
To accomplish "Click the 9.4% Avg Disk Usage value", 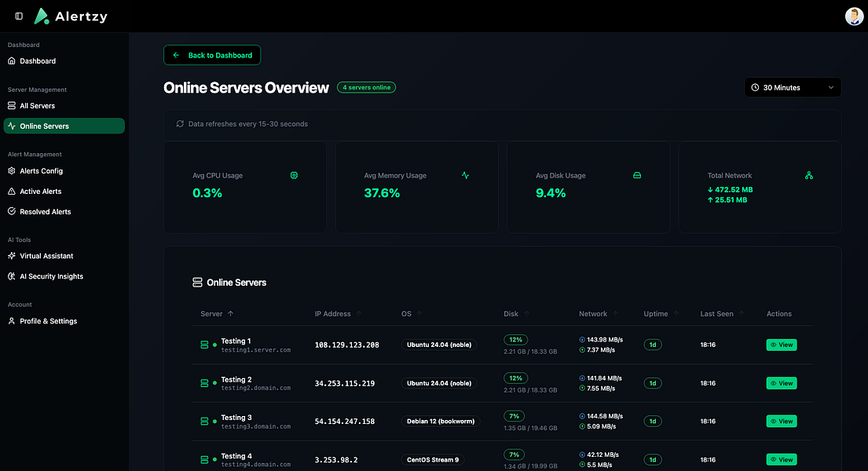I will (x=551, y=193).
